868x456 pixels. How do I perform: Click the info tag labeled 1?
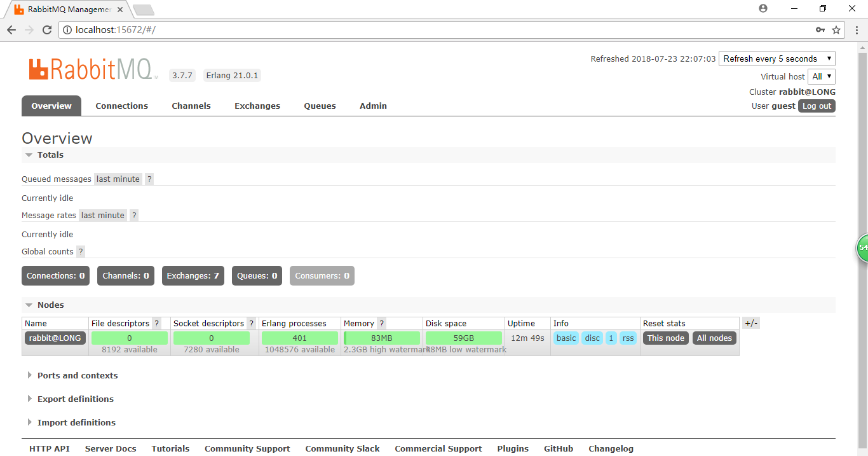[x=611, y=338]
